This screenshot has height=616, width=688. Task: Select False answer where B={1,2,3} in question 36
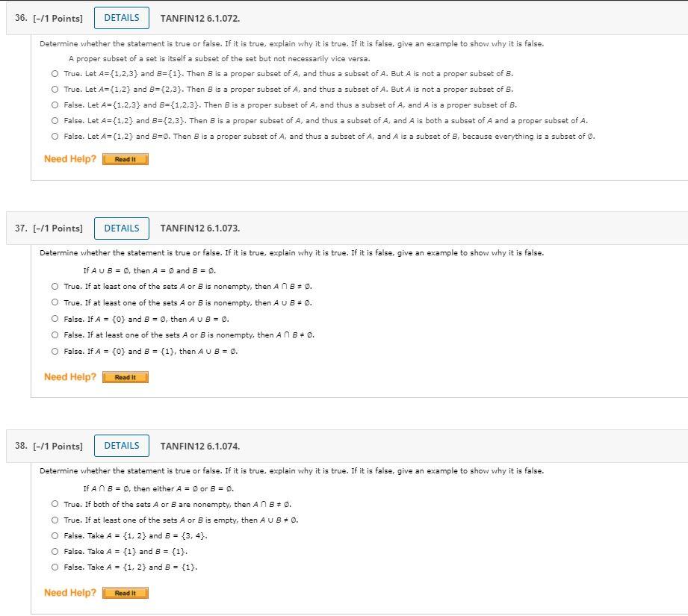(55, 105)
